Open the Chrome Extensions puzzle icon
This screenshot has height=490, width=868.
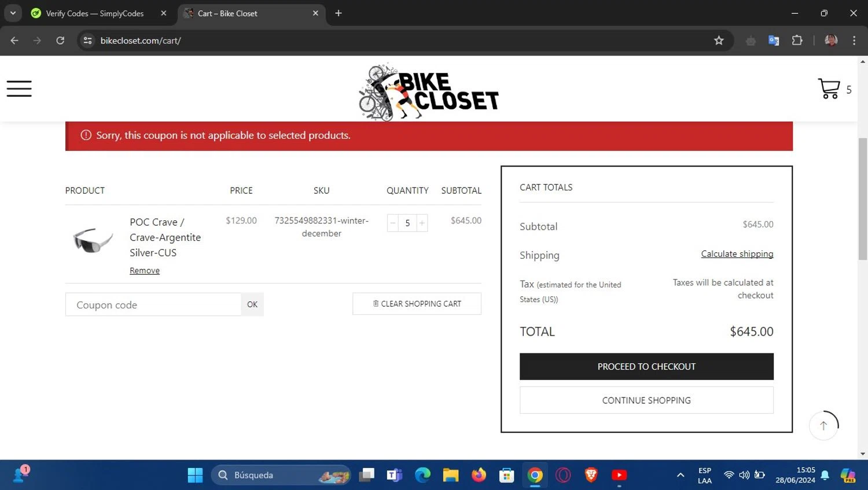point(797,40)
